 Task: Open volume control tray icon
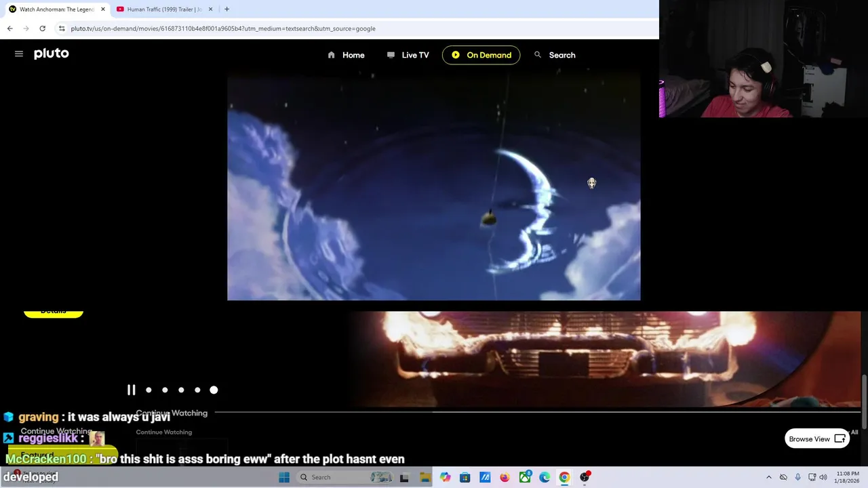(x=823, y=477)
